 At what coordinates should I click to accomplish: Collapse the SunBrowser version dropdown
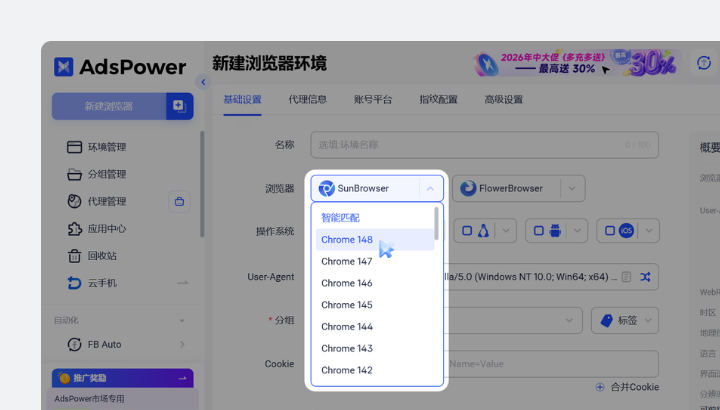click(x=430, y=188)
